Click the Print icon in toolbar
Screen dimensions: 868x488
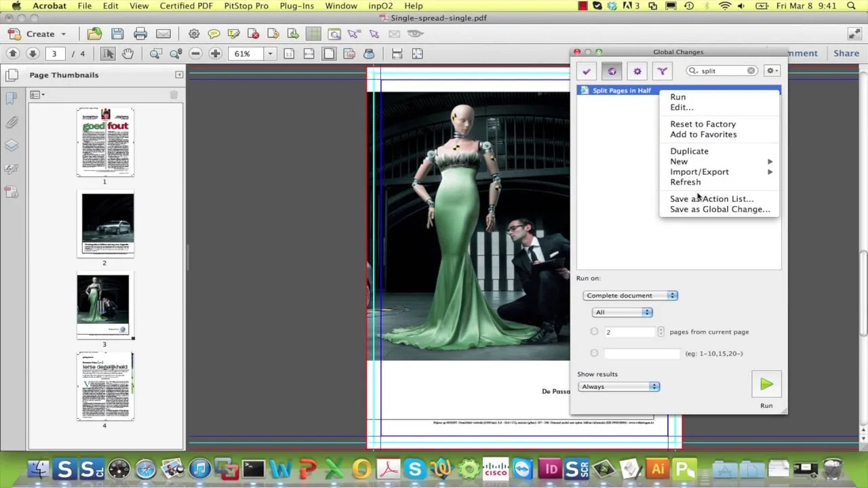(140, 34)
